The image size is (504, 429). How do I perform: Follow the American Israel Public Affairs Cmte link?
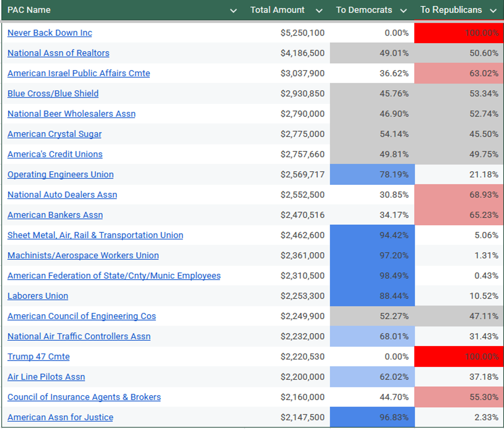[x=79, y=73]
